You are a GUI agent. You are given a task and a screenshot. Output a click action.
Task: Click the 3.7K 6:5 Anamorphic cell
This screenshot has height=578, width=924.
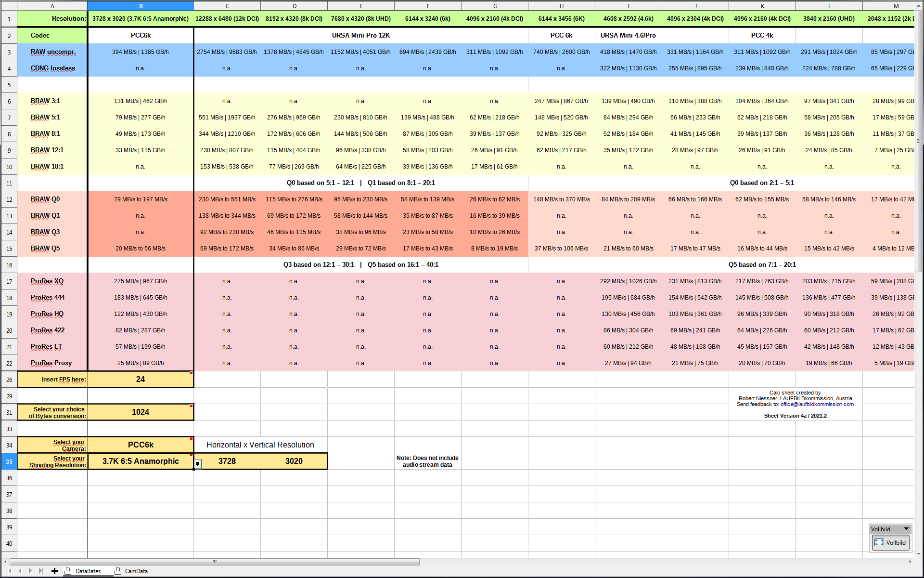[141, 461]
